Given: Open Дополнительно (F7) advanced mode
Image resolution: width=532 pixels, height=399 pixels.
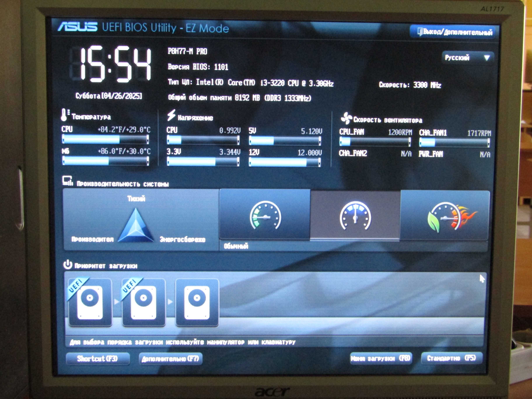Looking at the screenshot, I should (x=170, y=359).
